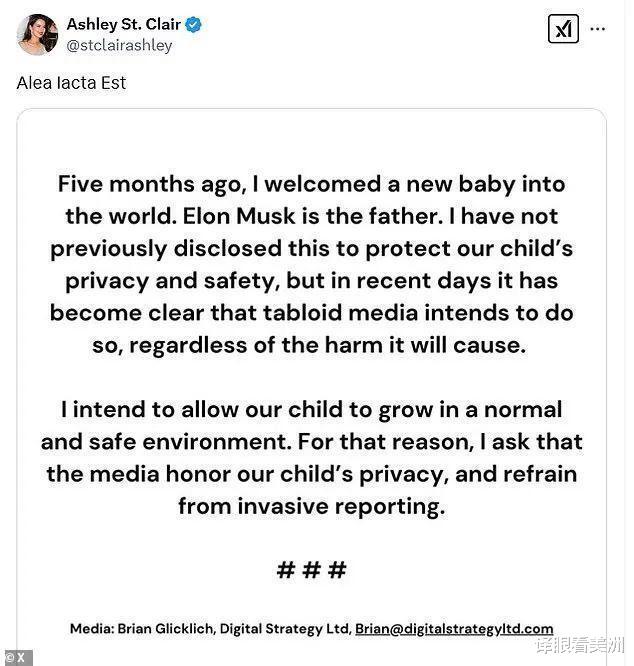Click the line starting "I intend to allow"
Viewport: 634px width, 666px height.
pos(311,409)
